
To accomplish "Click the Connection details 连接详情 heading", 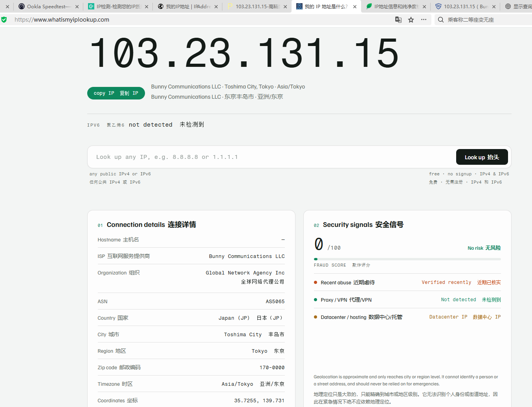I will pyautogui.click(x=151, y=225).
